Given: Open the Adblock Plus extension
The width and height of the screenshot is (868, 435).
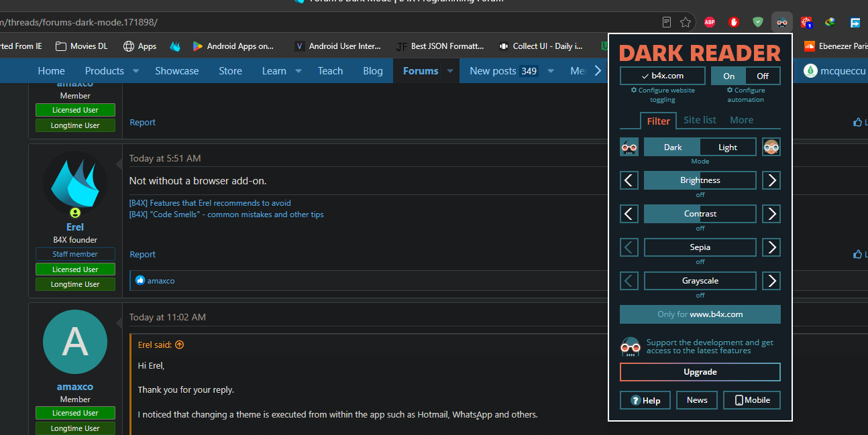Looking at the screenshot, I should coord(710,22).
